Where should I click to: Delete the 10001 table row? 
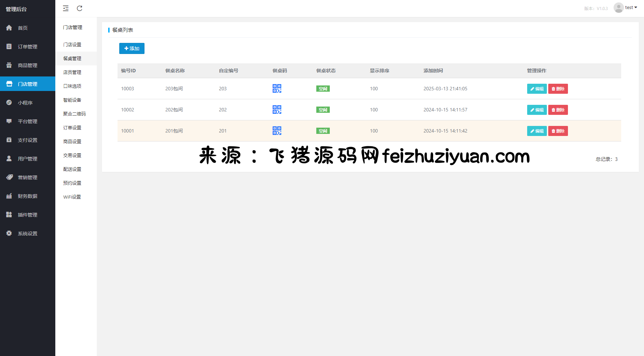(x=558, y=131)
